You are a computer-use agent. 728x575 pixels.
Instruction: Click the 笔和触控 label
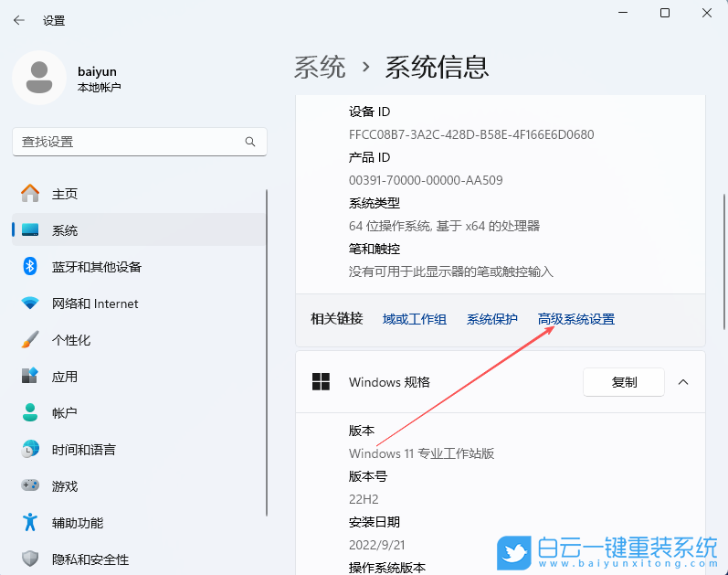pyautogui.click(x=375, y=249)
